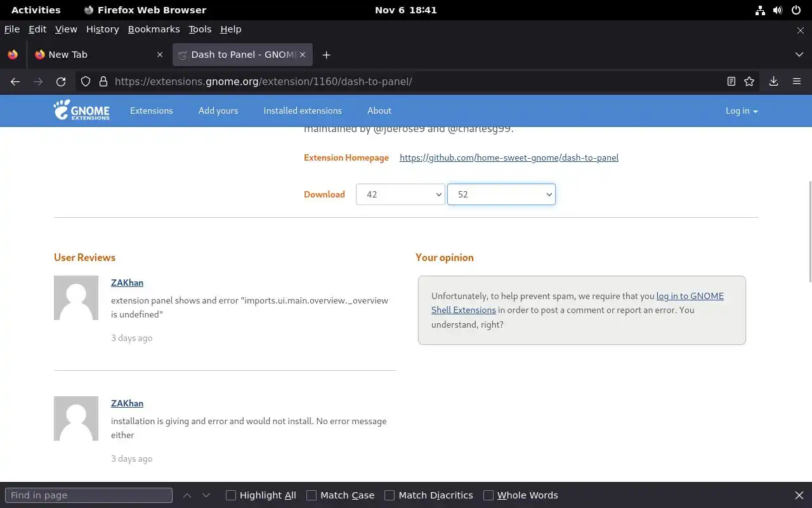Enable Whole Words checkbox
This screenshot has width=812, height=508.
point(488,495)
